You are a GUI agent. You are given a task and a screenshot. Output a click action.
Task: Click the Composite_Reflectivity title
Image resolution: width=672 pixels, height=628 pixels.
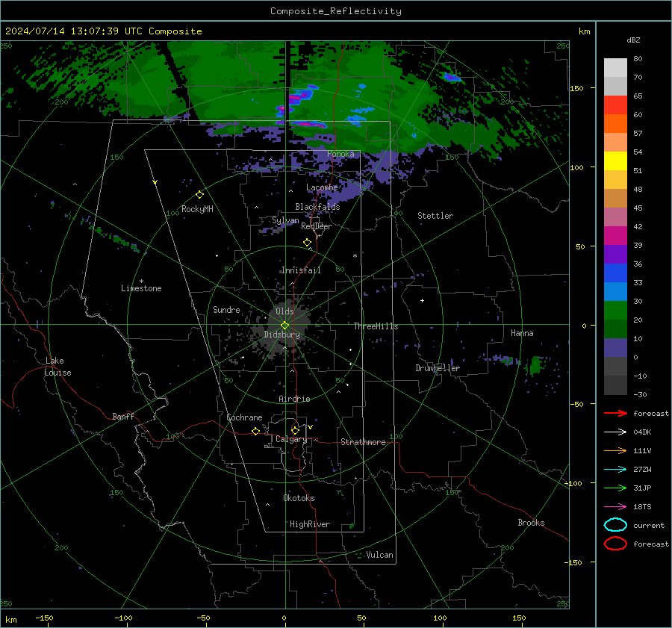(x=336, y=11)
